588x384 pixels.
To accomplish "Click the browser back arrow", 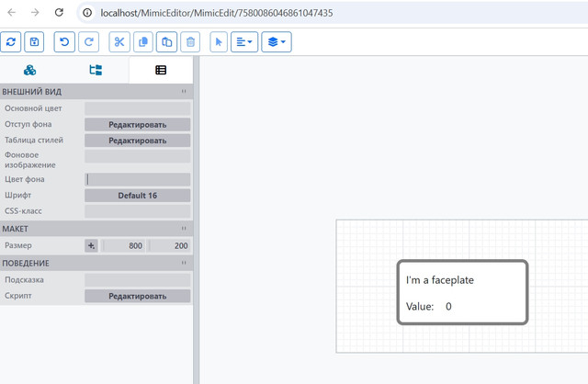I will (x=12, y=13).
